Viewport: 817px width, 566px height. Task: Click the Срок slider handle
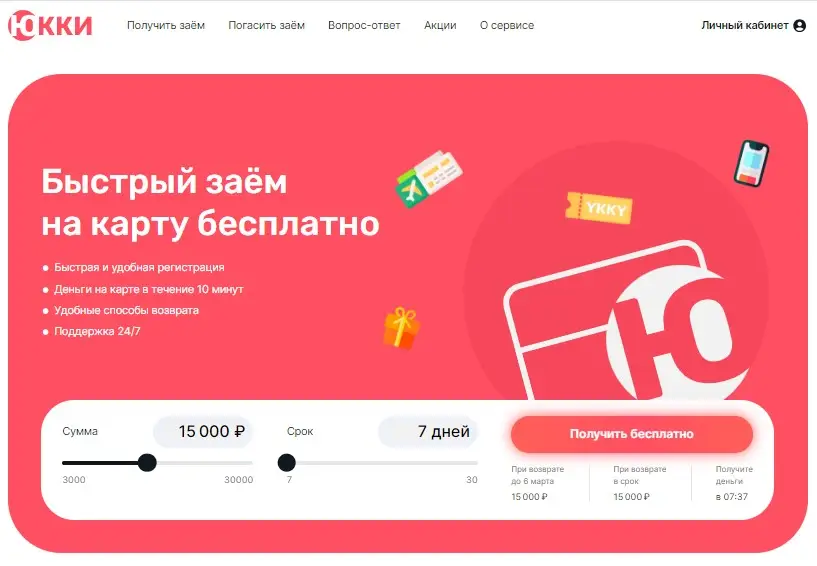(287, 462)
